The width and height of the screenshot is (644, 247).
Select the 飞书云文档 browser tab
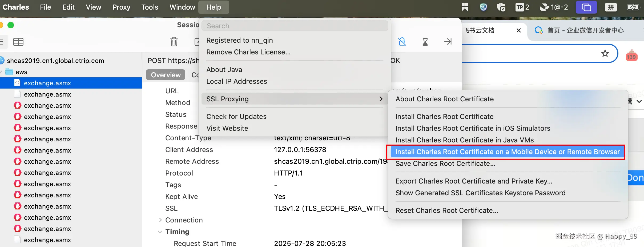pos(478,30)
